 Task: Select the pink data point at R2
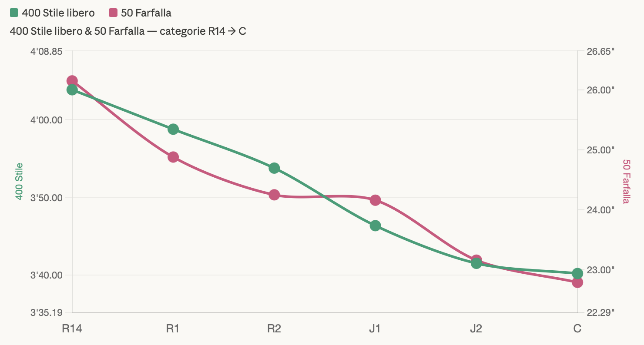274,195
